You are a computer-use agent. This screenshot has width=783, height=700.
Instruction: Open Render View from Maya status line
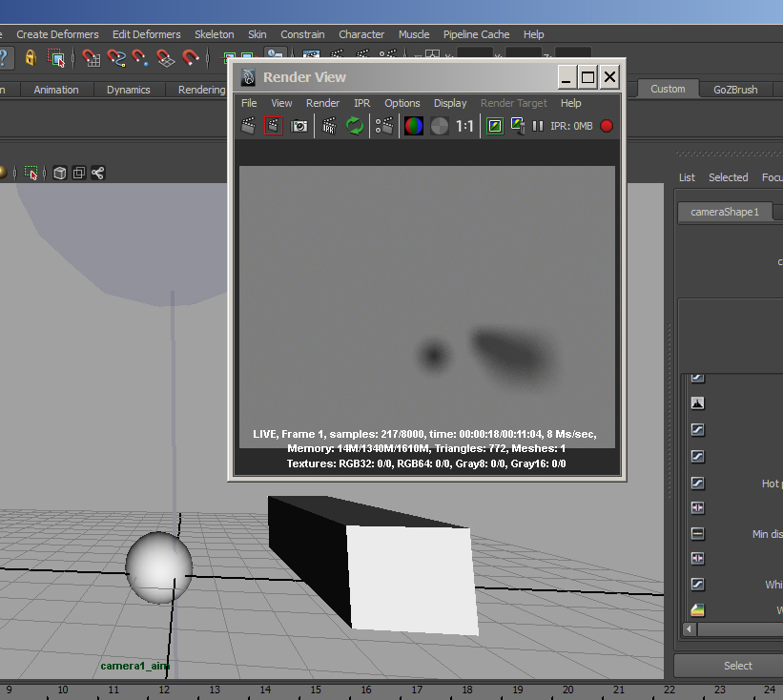[311, 53]
